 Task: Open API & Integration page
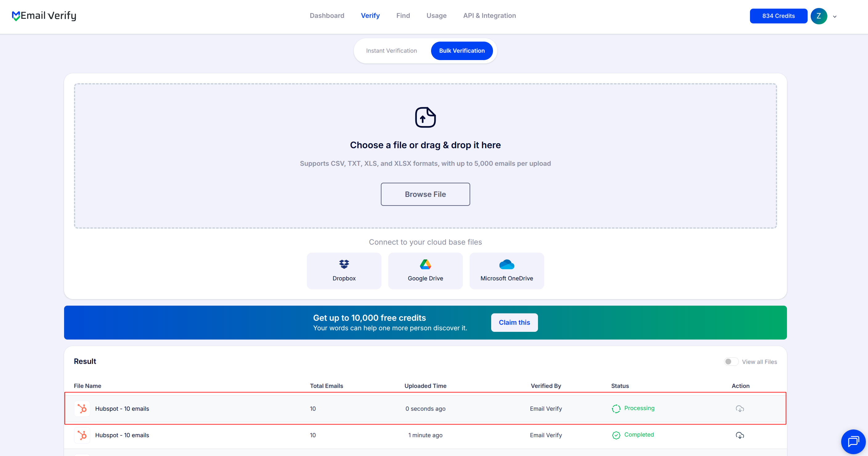[489, 15]
